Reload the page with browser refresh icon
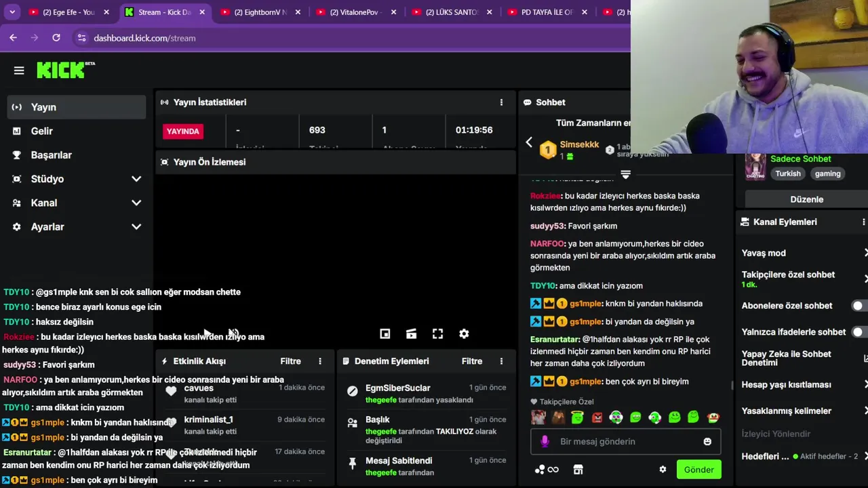This screenshot has height=488, width=868. (x=56, y=38)
